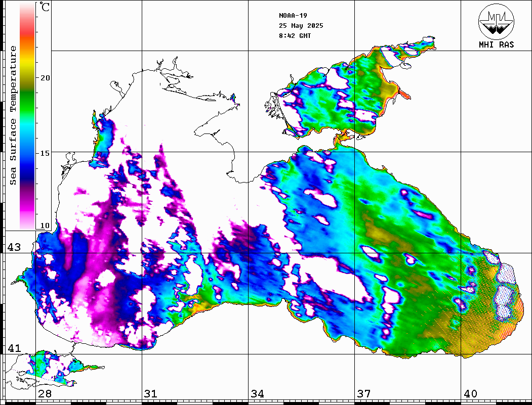
Task: Click the '20' tick on color scale
Action: click(45, 78)
